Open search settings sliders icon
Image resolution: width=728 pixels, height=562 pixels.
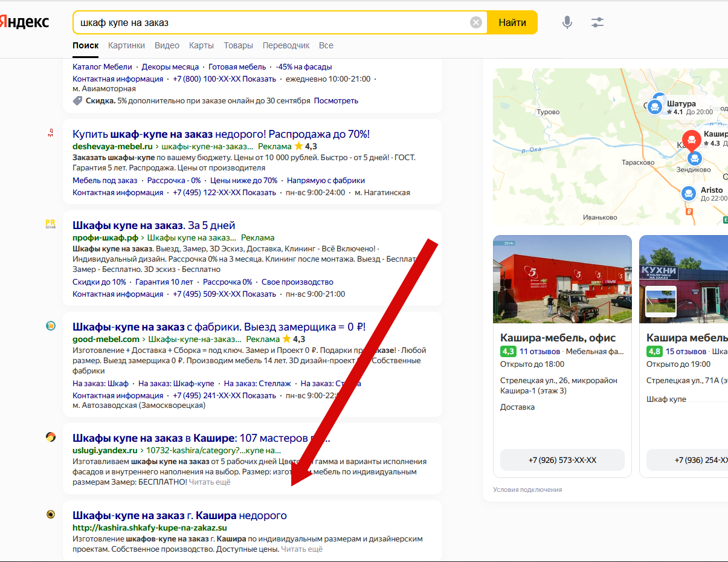coord(598,23)
